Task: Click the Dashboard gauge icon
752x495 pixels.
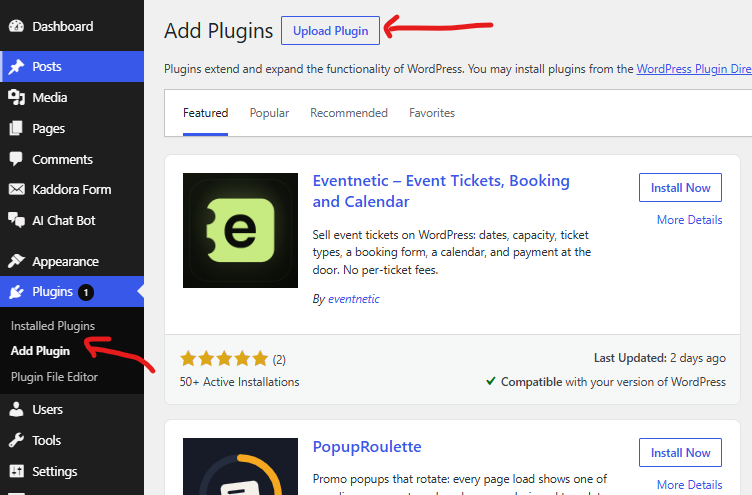Action: pos(16,26)
